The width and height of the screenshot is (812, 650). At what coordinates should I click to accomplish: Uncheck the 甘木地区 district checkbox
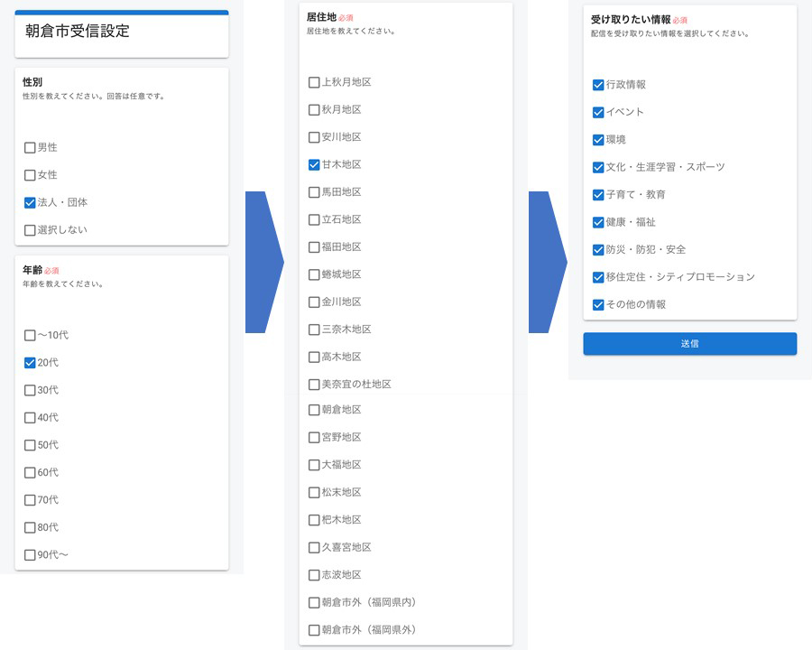pos(314,164)
